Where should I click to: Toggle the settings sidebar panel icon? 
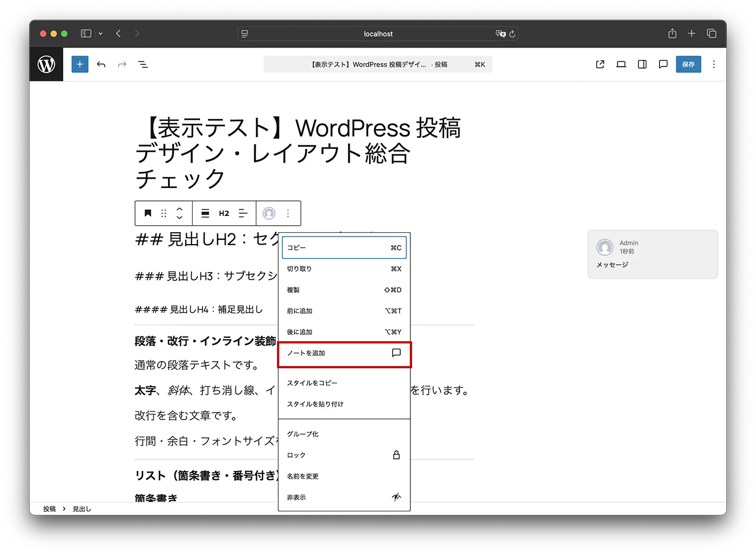[x=642, y=64]
